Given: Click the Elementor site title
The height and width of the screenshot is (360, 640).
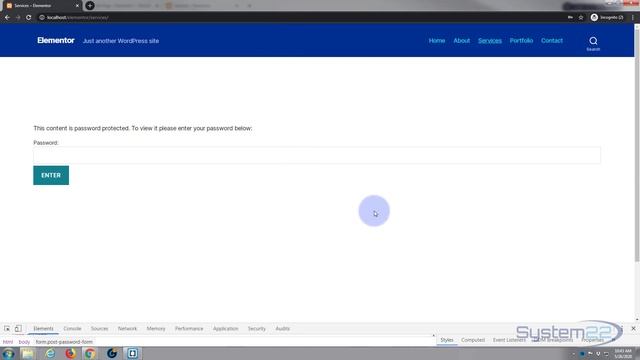Looking at the screenshot, I should (x=56, y=40).
